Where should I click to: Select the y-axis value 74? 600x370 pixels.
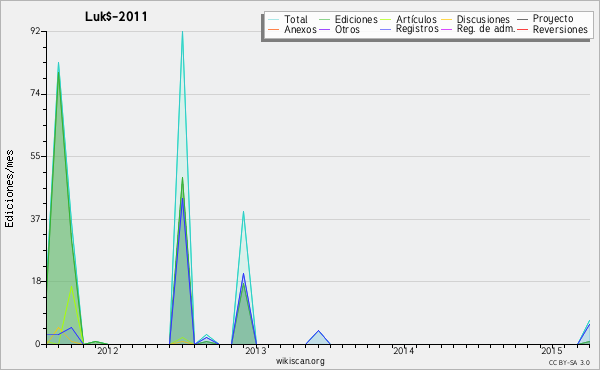click(35, 94)
